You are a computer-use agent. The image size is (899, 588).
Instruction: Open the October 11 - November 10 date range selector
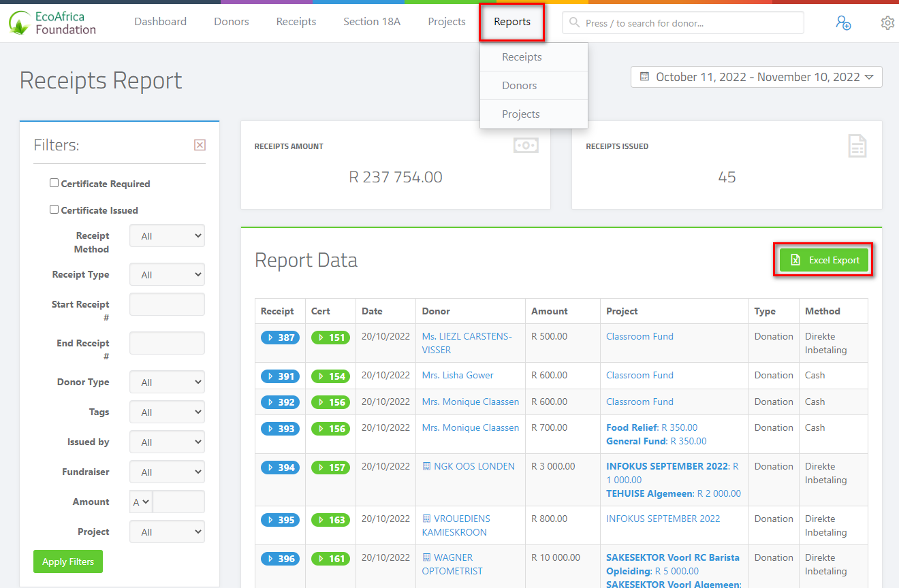point(756,77)
